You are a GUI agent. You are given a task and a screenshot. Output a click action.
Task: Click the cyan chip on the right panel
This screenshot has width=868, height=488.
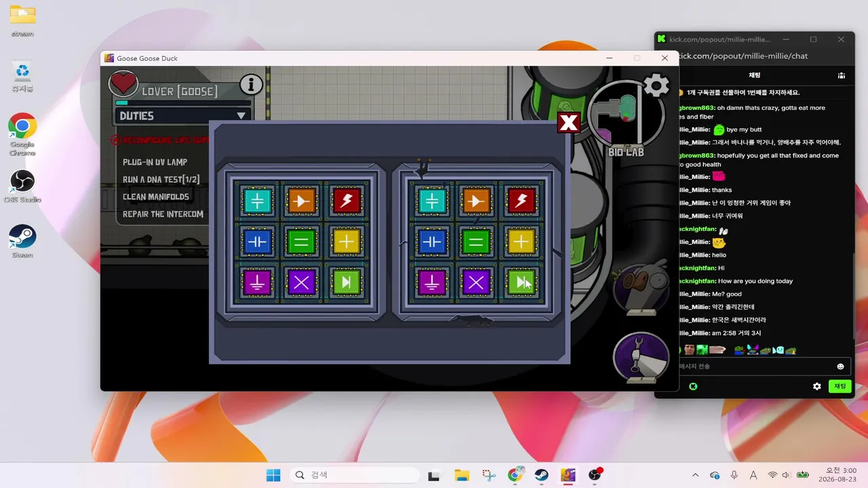pyautogui.click(x=432, y=201)
